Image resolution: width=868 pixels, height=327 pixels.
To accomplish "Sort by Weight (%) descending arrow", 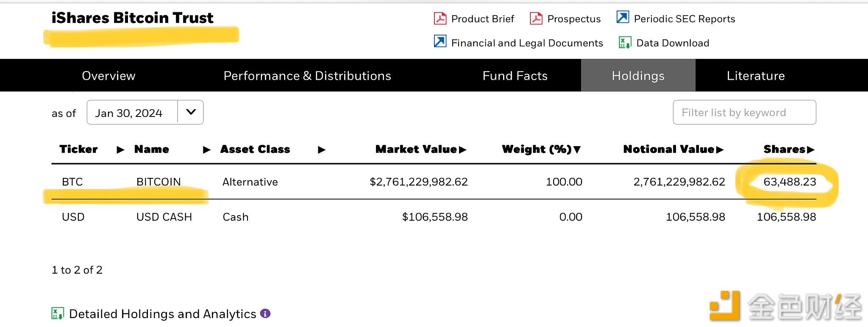I will click(x=577, y=150).
